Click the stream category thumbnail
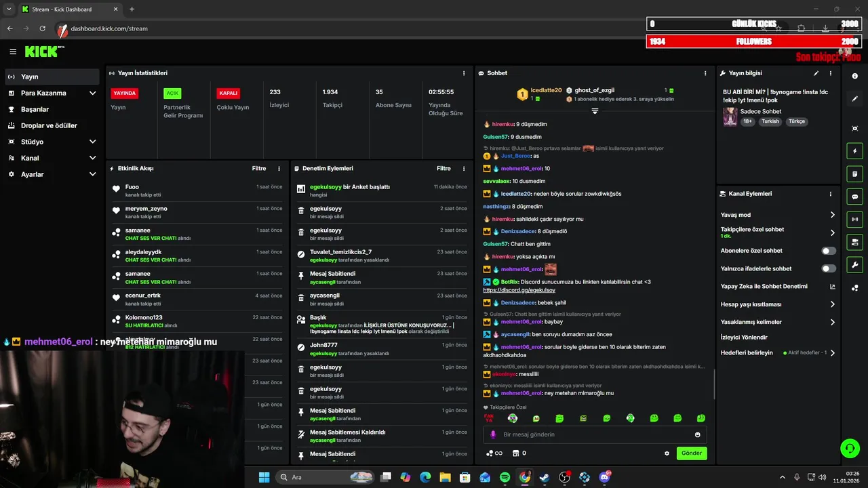 click(730, 116)
